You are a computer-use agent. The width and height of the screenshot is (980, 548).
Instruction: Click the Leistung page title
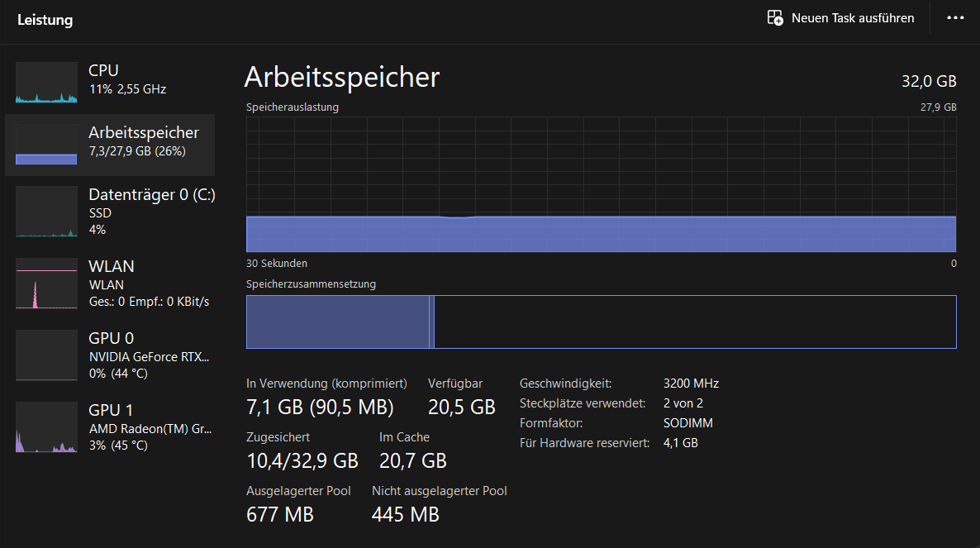pos(45,21)
